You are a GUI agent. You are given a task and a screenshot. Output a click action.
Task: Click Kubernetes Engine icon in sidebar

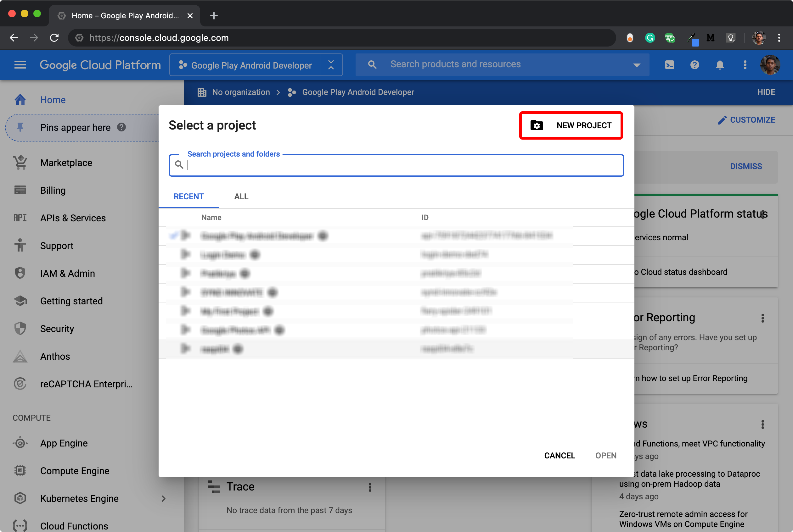point(20,498)
